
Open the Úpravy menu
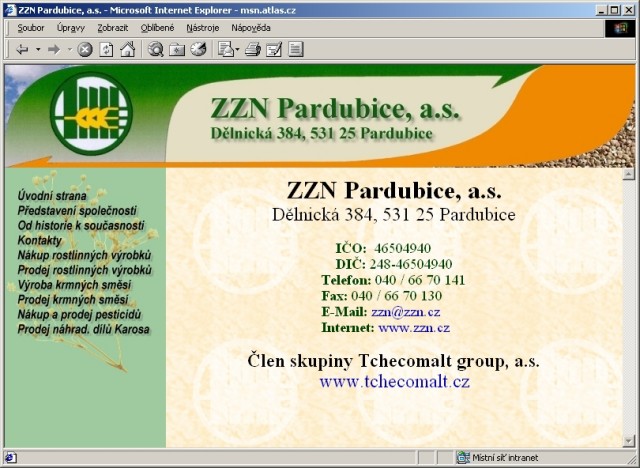click(x=71, y=28)
